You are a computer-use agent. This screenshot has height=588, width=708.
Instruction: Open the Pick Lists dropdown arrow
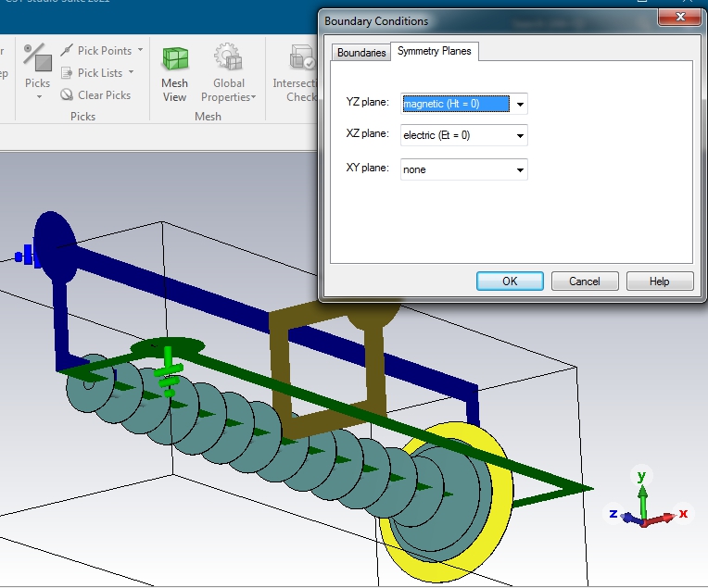pyautogui.click(x=131, y=72)
